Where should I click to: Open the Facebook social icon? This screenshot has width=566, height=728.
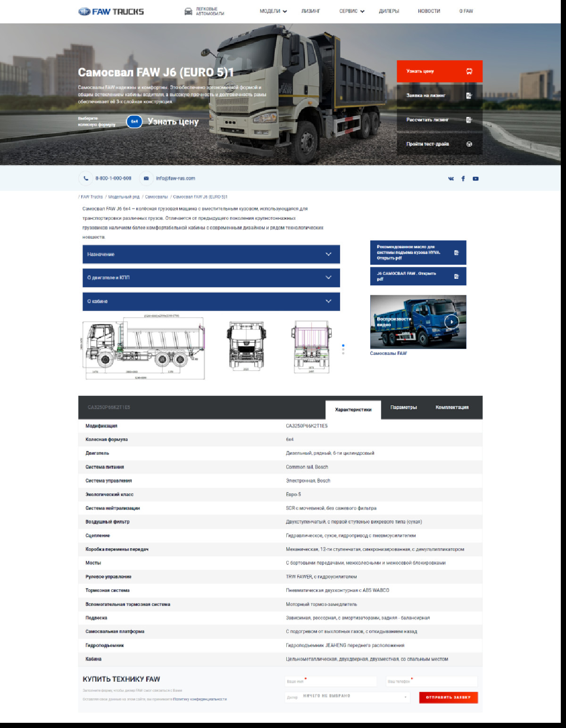point(463,178)
